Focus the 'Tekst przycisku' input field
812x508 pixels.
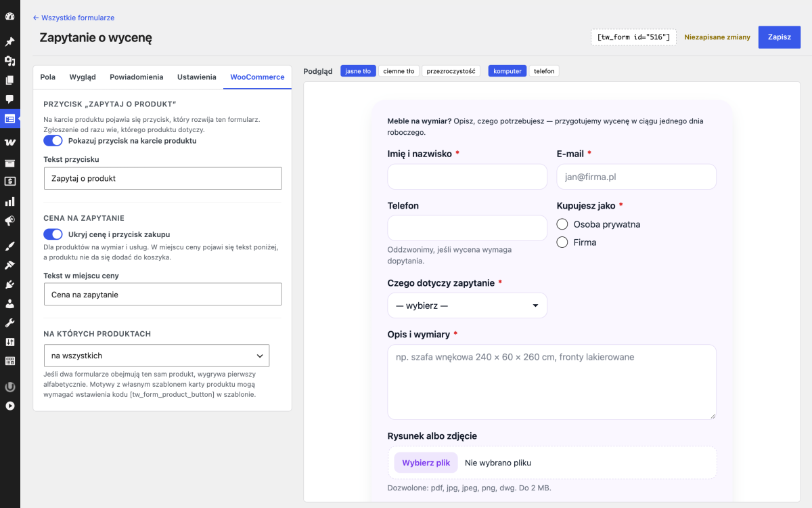(x=162, y=178)
